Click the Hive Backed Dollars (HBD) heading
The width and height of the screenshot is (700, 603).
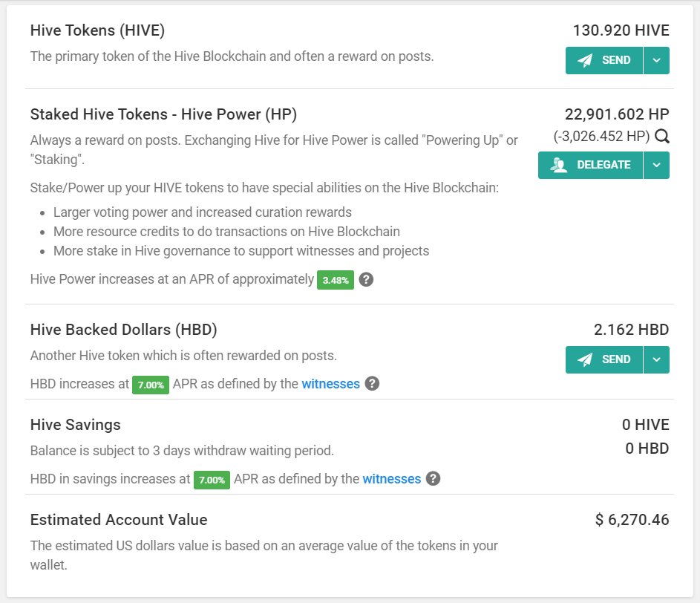(x=124, y=330)
